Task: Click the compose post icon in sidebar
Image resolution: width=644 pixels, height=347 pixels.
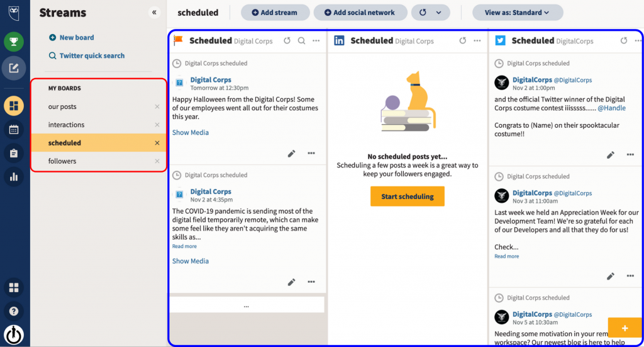Action: [x=14, y=68]
